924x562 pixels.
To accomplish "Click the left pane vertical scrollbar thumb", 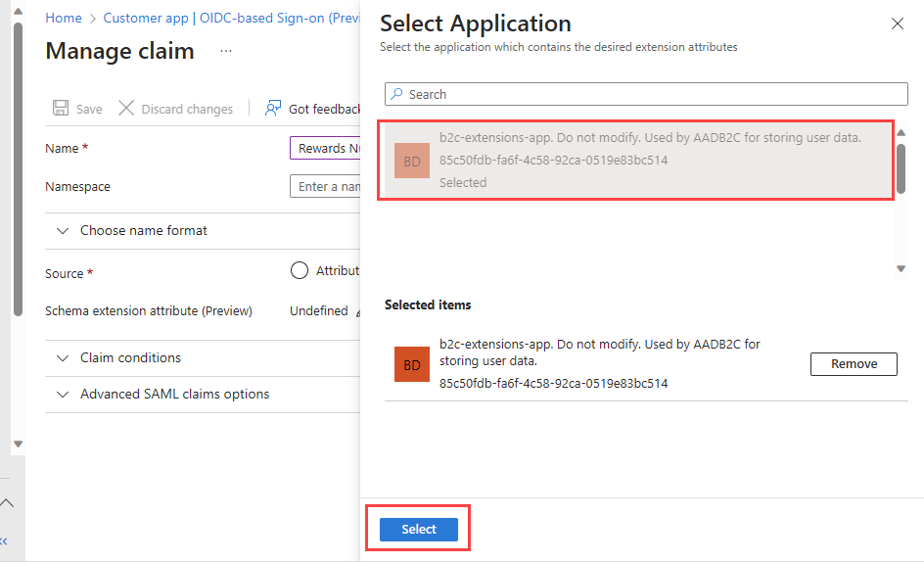I will [x=18, y=169].
